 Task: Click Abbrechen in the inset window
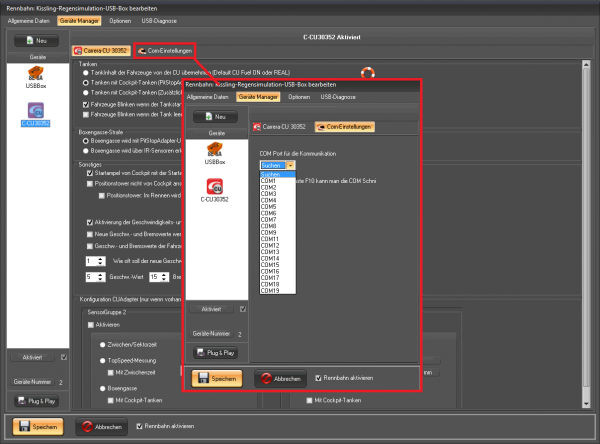[280, 379]
